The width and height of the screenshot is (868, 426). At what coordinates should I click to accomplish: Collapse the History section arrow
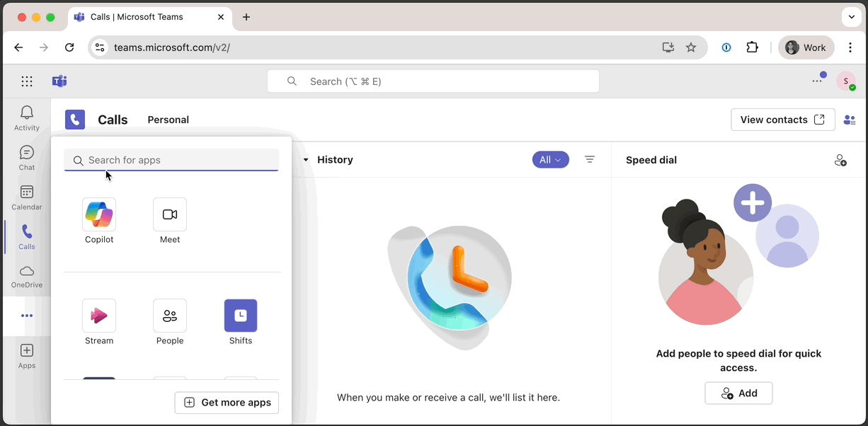coord(306,160)
